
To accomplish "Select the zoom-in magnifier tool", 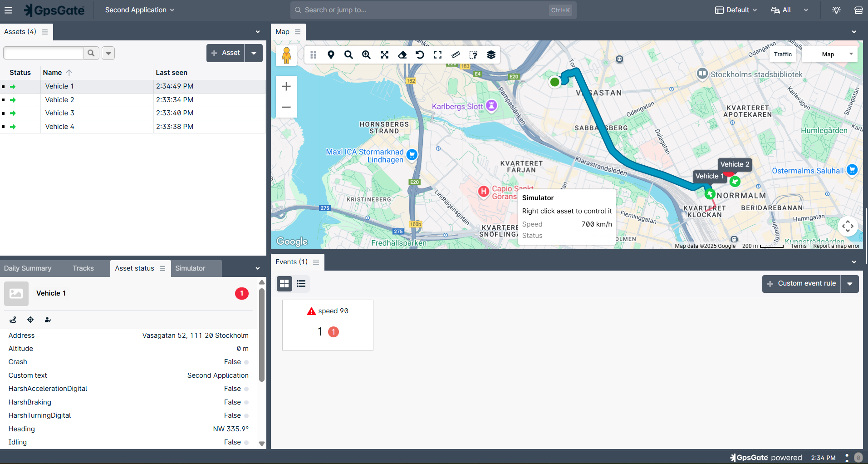I will click(x=366, y=55).
